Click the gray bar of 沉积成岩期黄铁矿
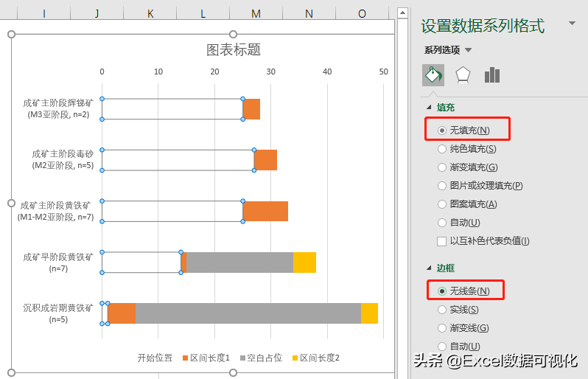This screenshot has width=588, height=379. (x=248, y=313)
